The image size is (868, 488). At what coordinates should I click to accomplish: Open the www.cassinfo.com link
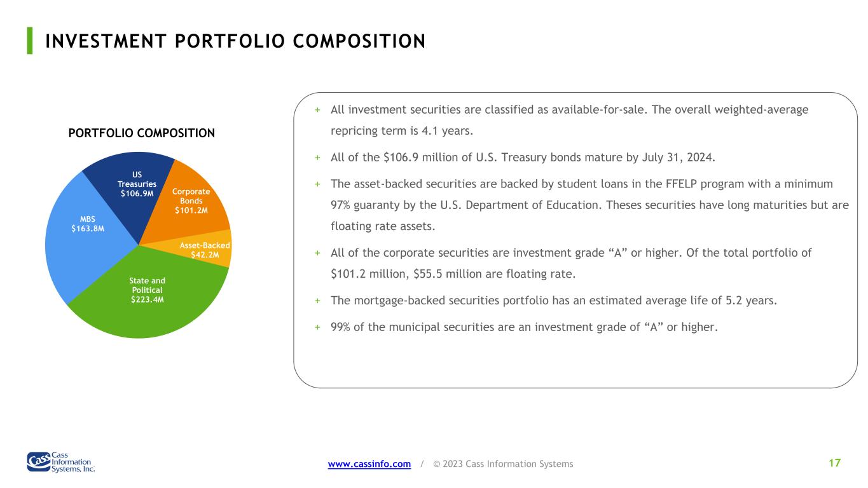[x=369, y=464]
